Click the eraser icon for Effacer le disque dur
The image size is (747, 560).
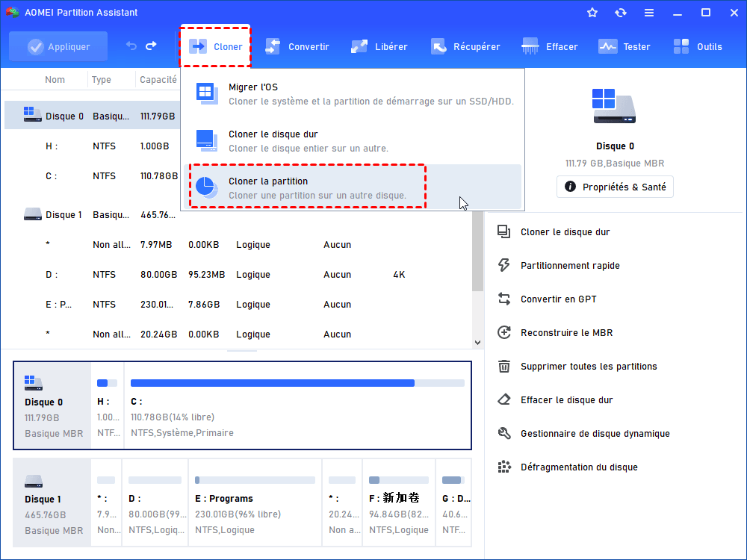click(x=504, y=399)
